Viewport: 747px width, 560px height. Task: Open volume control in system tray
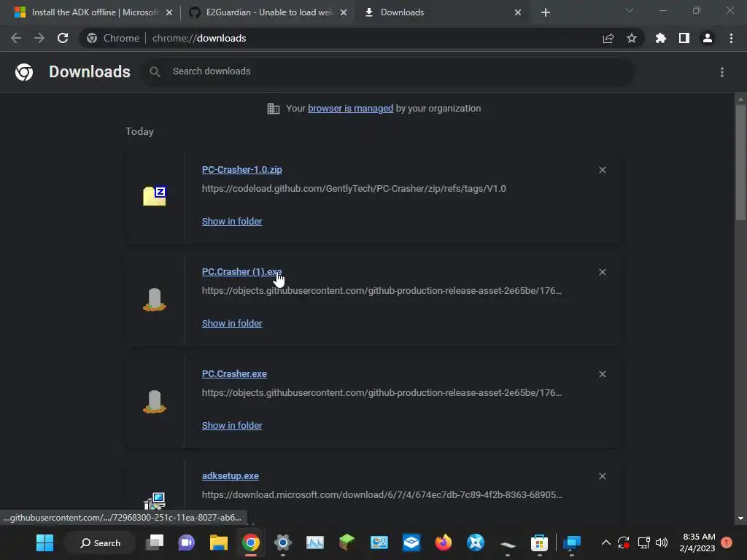[x=661, y=542]
